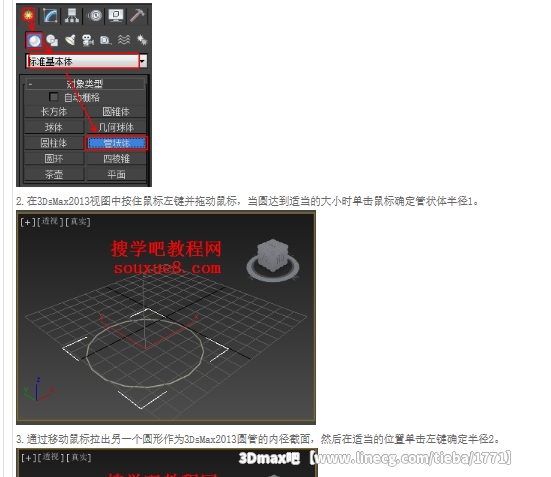
Task: Click the XYZ axis tripod in viewport corner
Action: 38,389
